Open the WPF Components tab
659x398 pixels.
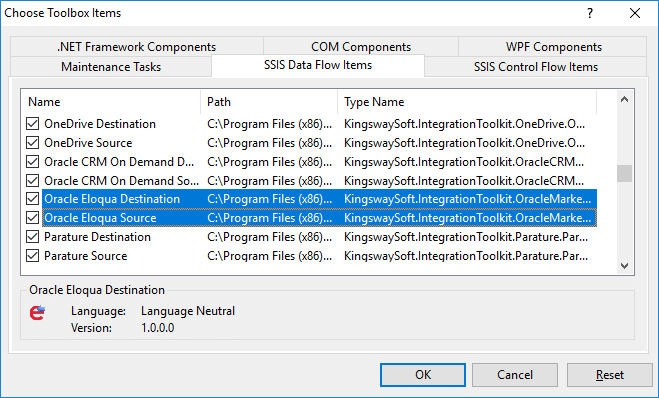(553, 47)
